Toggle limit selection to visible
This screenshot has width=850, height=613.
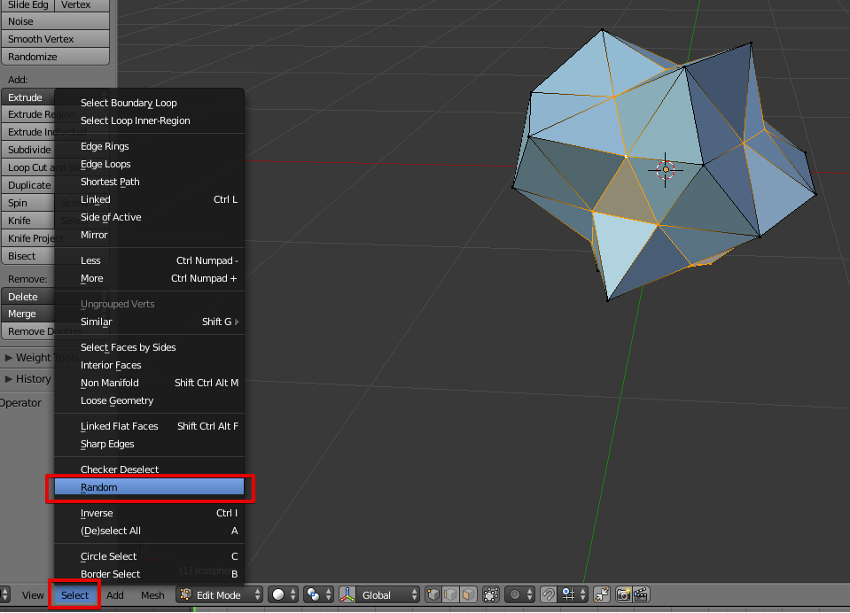491,595
